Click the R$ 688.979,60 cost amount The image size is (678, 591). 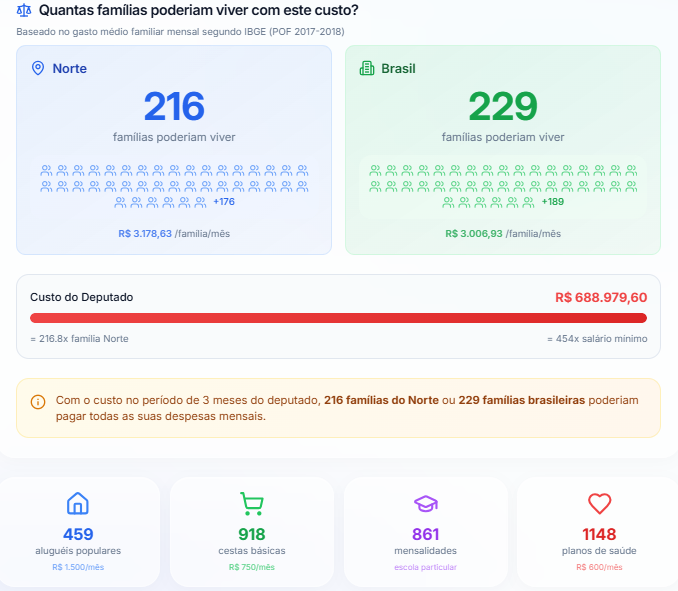point(600,298)
